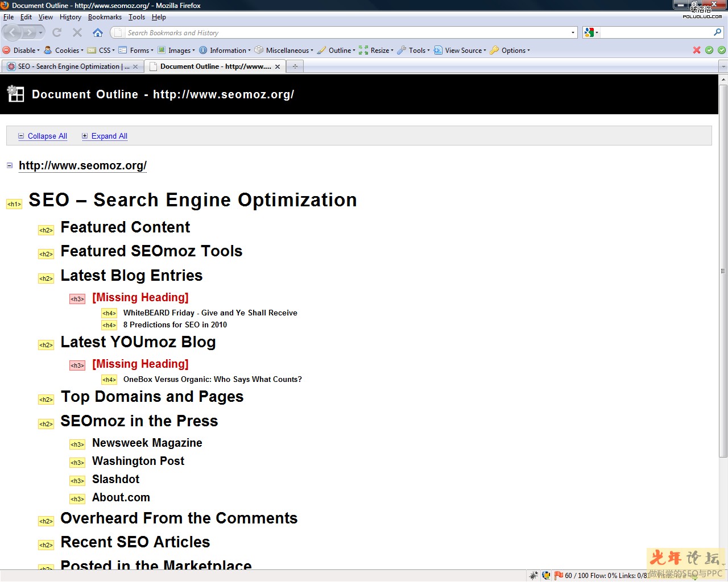Screen dimensions: 728x582
Task: Click the Back navigation arrow
Action: click(13, 33)
